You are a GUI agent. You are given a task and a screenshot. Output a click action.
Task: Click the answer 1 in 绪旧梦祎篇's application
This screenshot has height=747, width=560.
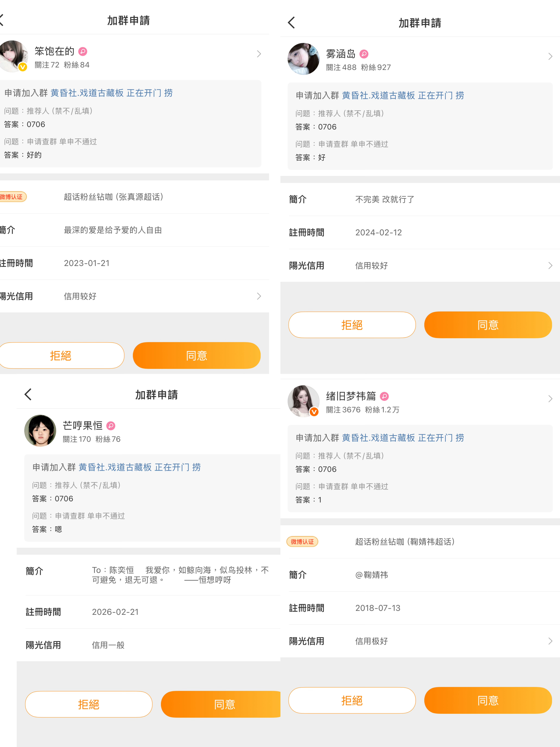(320, 500)
